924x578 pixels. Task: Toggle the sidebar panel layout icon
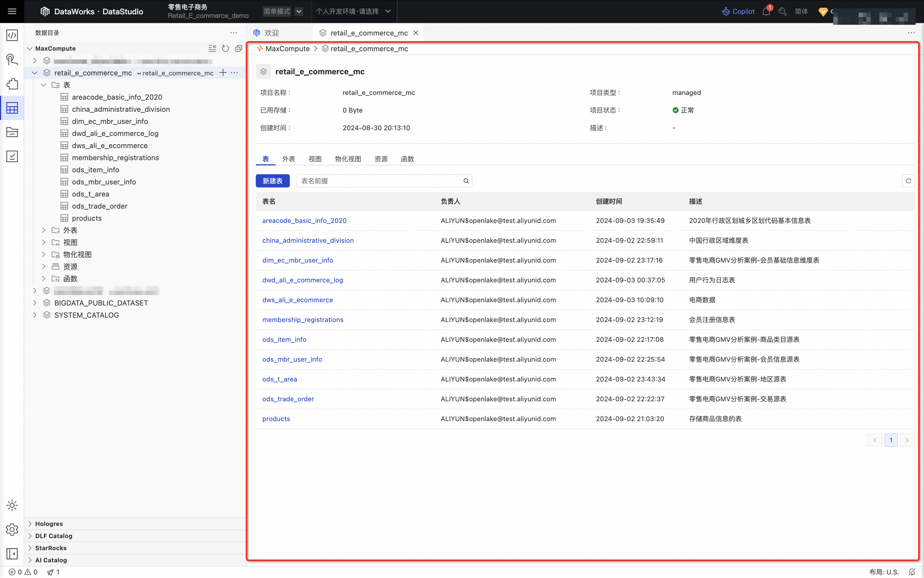click(12, 554)
